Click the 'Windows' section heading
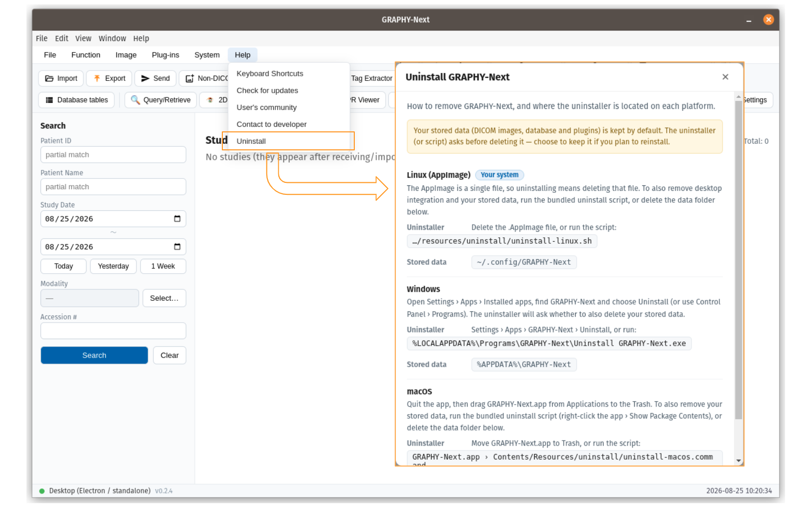Image resolution: width=812 pixels, height=507 pixels. (423, 289)
